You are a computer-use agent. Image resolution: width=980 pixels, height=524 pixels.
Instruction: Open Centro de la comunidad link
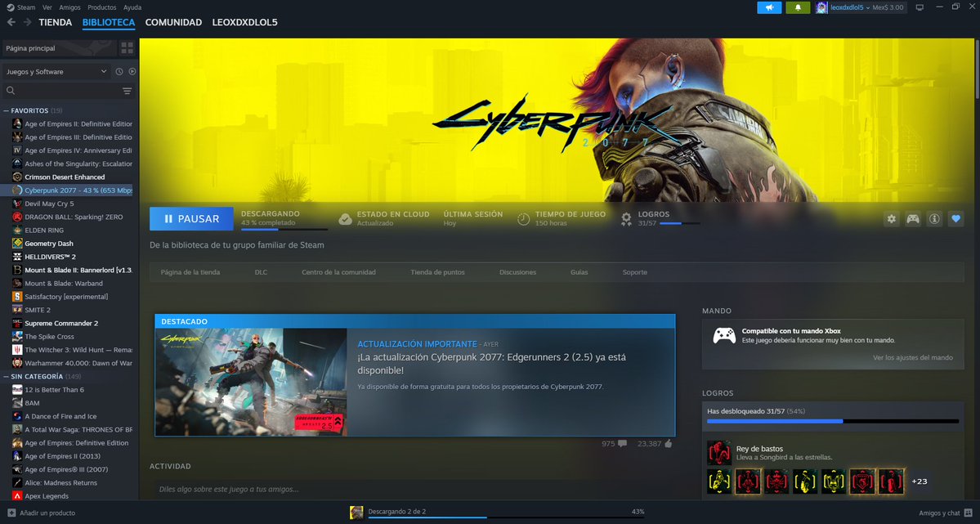[x=338, y=272]
